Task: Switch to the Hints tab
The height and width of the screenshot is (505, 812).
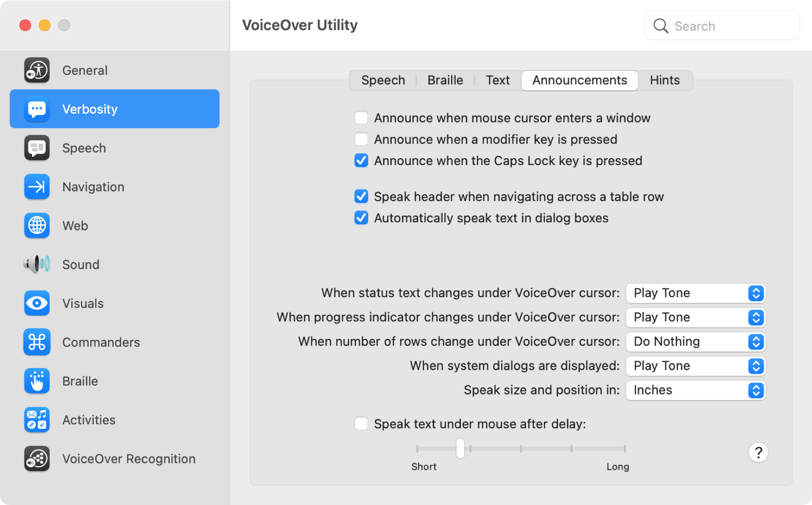Action: (x=665, y=80)
